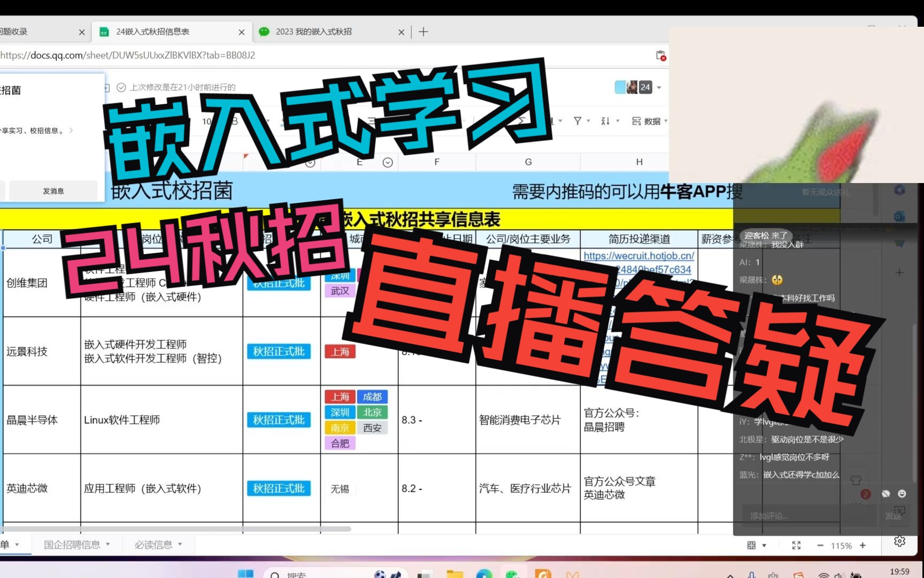Image resolution: width=924 pixels, height=578 pixels.
Task: Expand the 必读信息 sheet tab menu
Action: tap(180, 544)
